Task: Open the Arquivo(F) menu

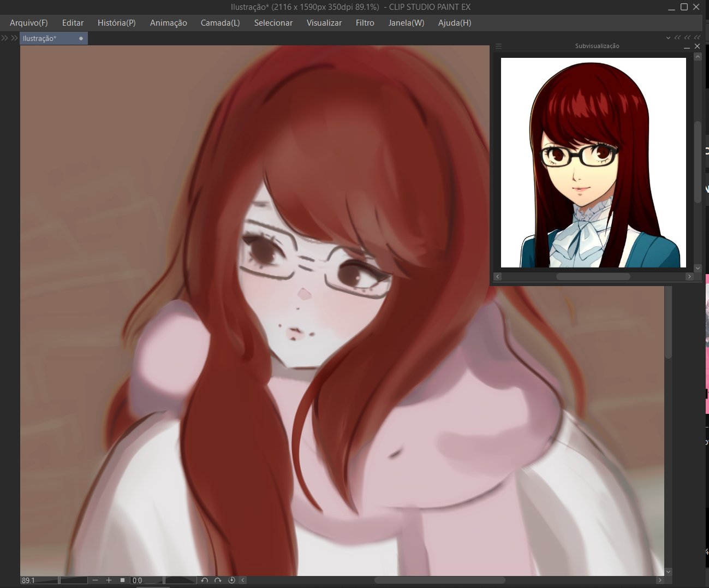Action: point(29,22)
